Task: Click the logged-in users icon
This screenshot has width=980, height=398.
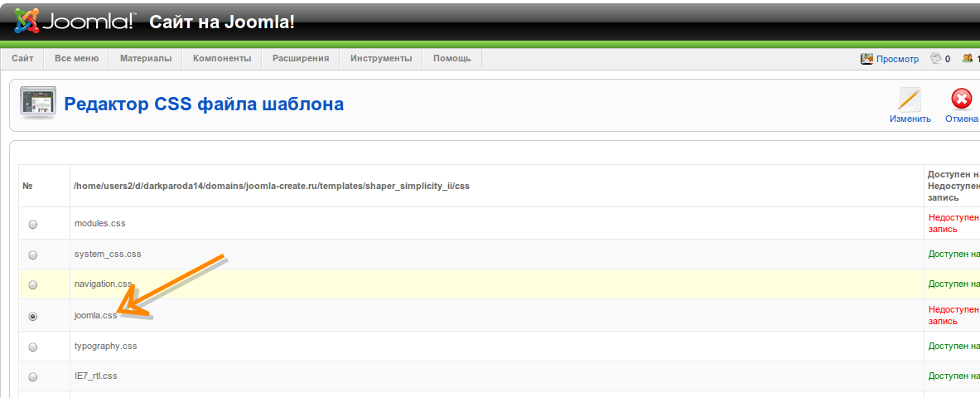Action: point(967,59)
